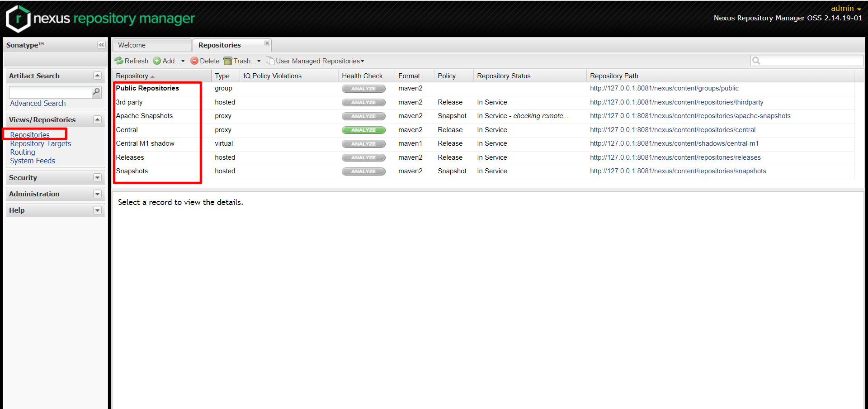Open System Feeds link
Screen dimensions: 868x409
pyautogui.click(x=33, y=161)
